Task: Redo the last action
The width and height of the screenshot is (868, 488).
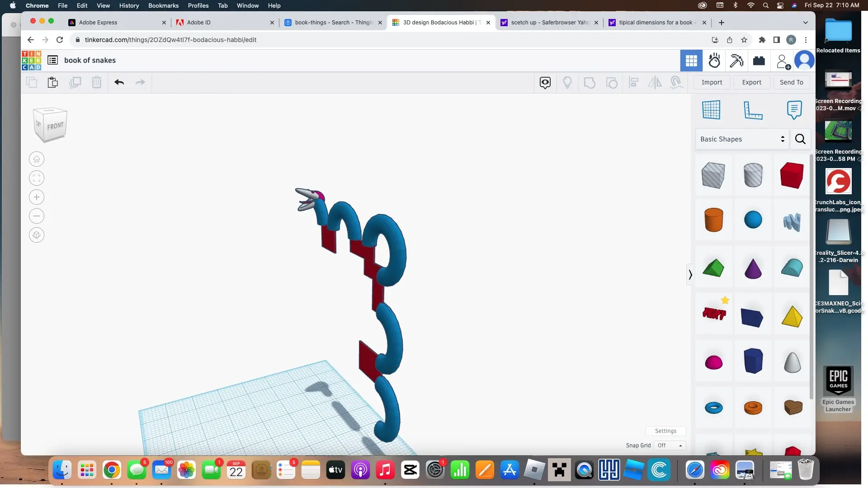Action: click(x=141, y=82)
